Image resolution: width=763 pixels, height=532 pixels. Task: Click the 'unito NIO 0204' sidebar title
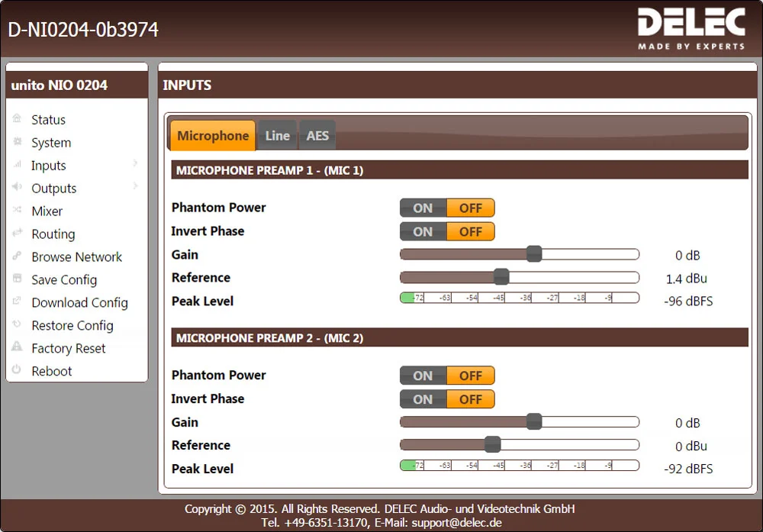(60, 85)
